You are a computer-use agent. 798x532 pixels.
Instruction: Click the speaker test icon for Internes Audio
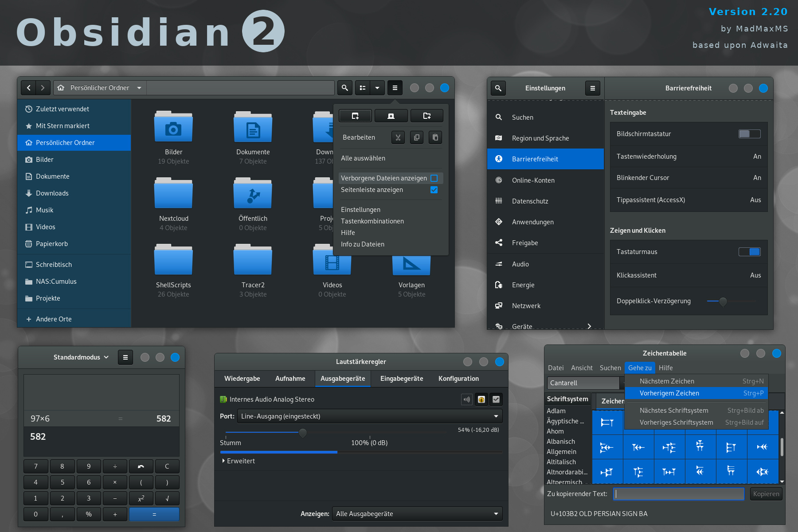tap(466, 399)
